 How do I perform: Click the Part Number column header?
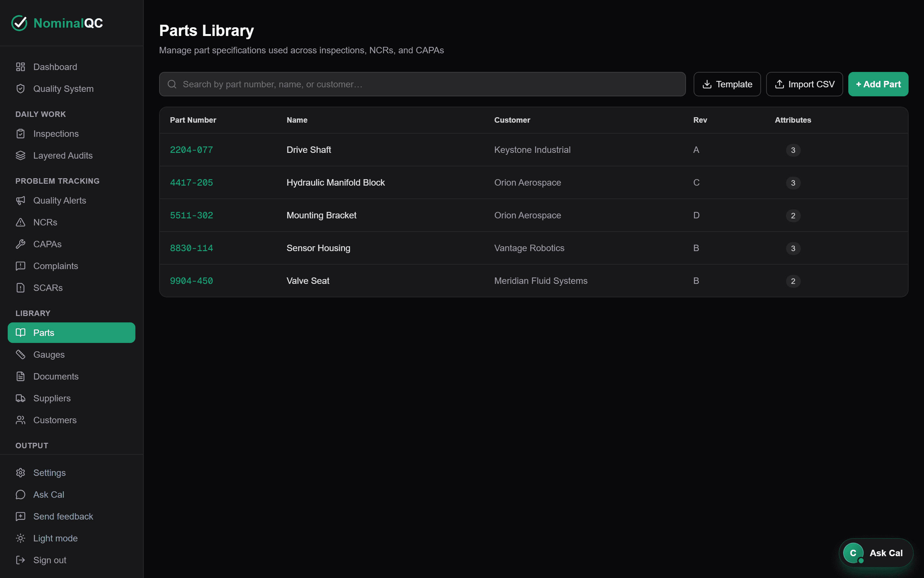point(193,120)
